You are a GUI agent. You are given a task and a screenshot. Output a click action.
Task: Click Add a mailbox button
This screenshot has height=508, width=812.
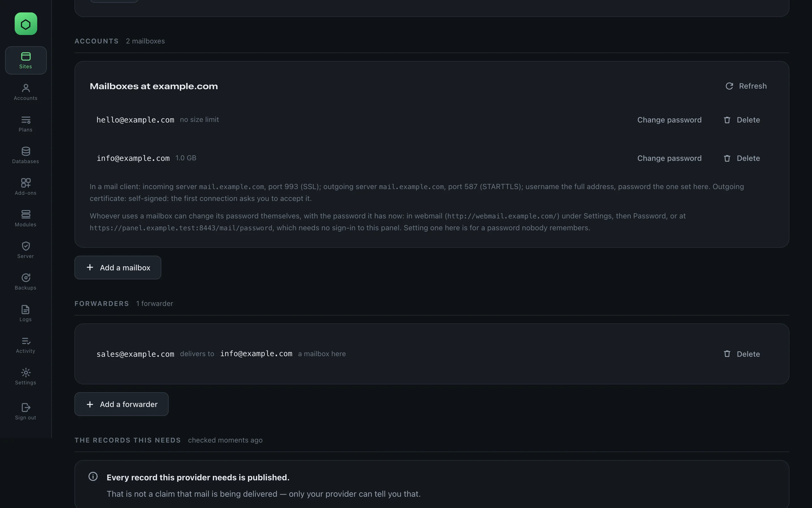(118, 268)
